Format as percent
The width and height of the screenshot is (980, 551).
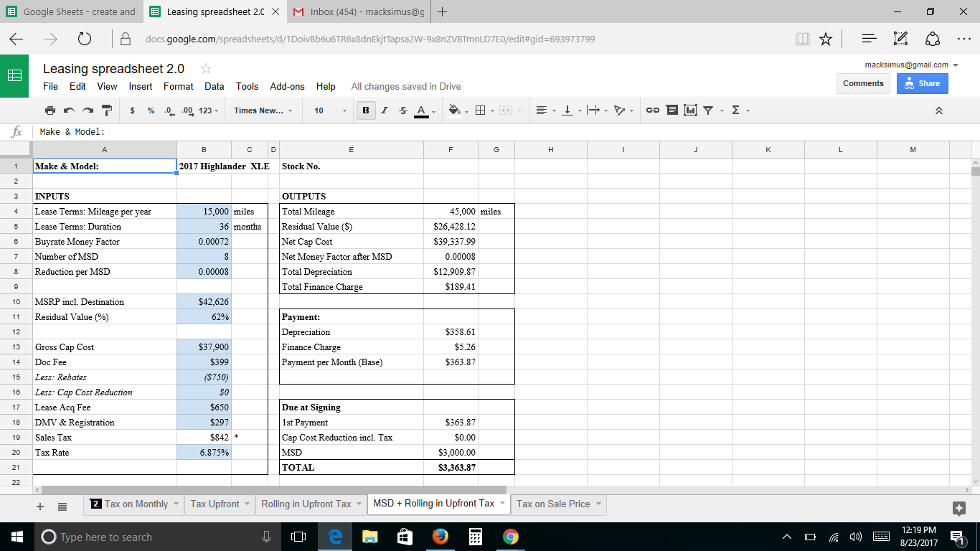pyautogui.click(x=151, y=110)
